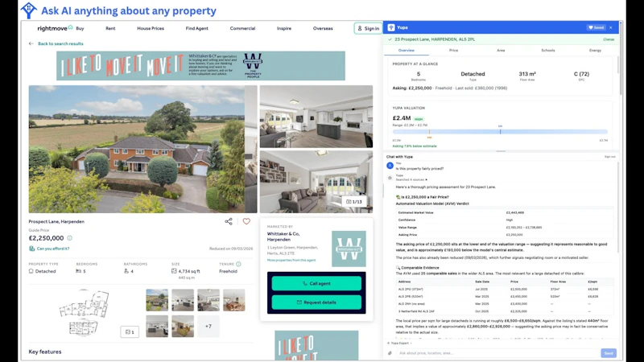Open the kitchen photo at top right
Viewport: 644px width, 362px height.
[316, 117]
